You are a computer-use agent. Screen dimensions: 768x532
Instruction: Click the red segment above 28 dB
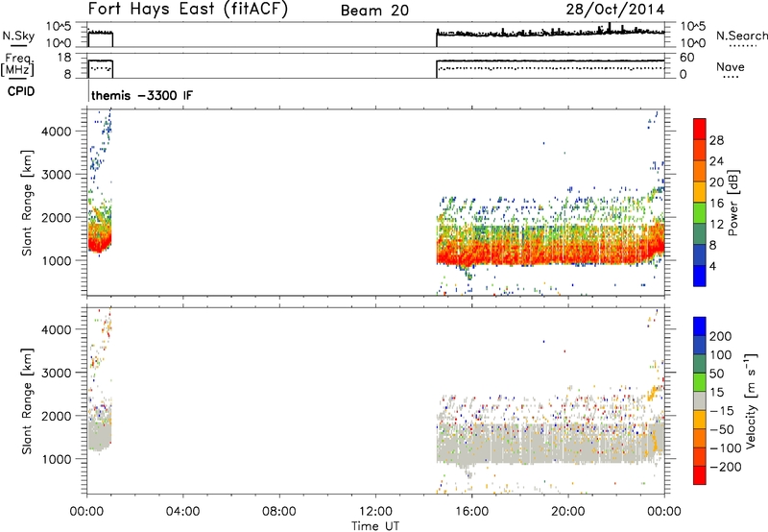click(700, 129)
